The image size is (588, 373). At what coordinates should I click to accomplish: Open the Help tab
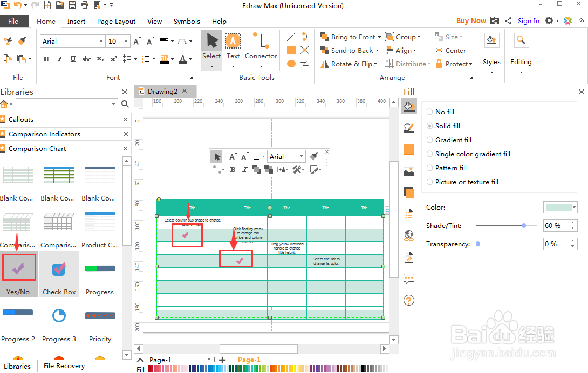tap(219, 22)
